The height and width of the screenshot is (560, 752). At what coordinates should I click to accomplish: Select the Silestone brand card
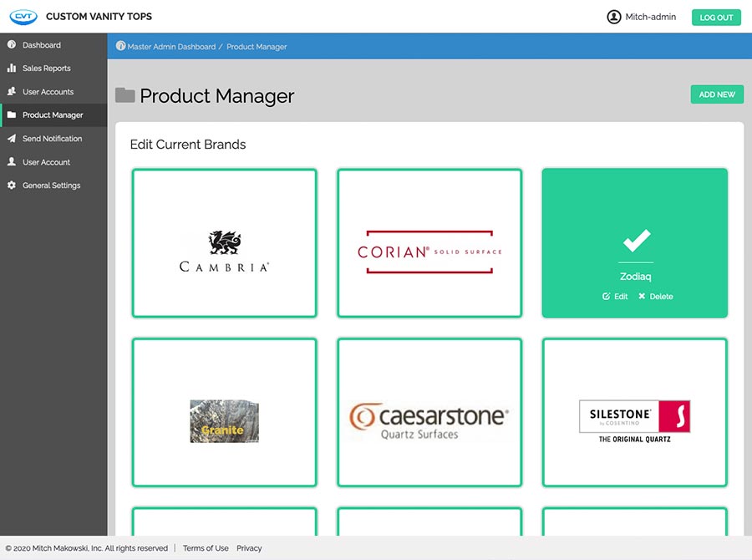pos(635,413)
